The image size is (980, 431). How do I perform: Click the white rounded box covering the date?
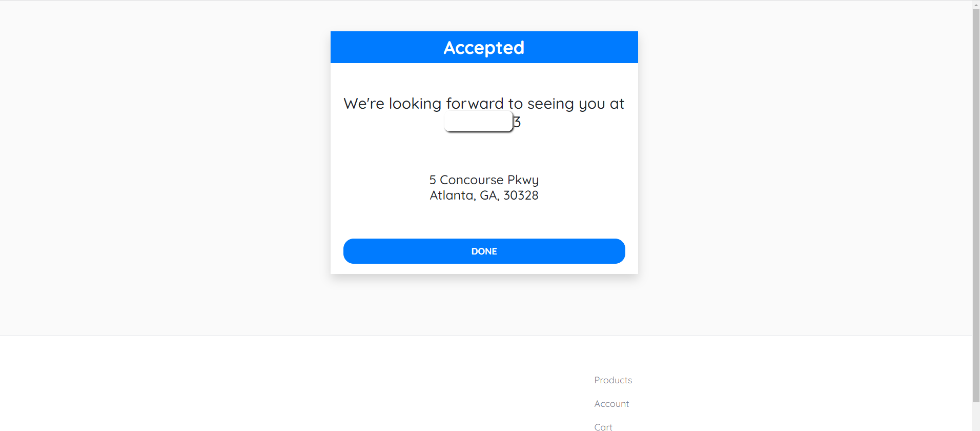pyautogui.click(x=478, y=122)
